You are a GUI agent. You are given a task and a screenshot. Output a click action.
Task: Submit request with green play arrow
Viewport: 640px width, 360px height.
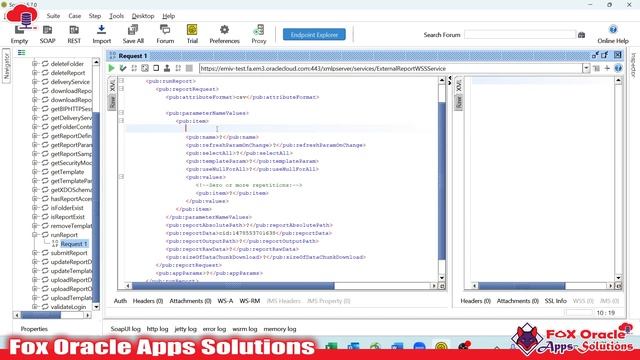(111, 68)
